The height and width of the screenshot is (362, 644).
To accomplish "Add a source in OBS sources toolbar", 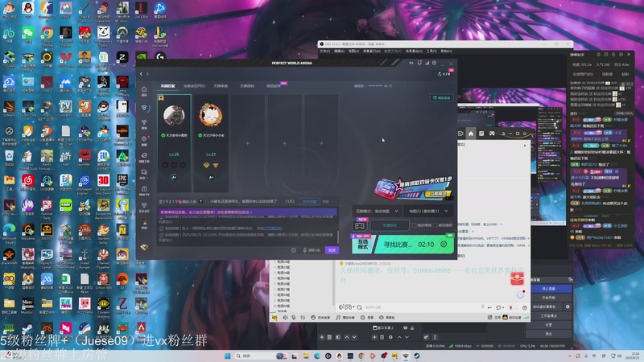I will (x=374, y=337).
